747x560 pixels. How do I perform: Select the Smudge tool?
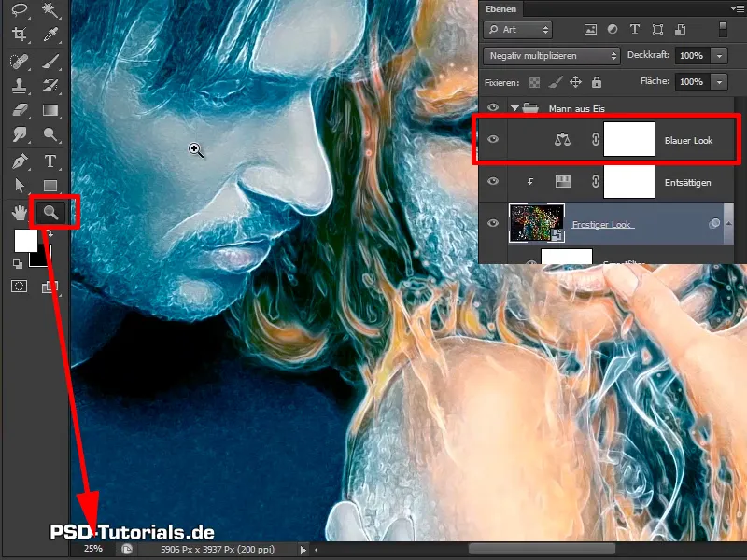[x=20, y=134]
